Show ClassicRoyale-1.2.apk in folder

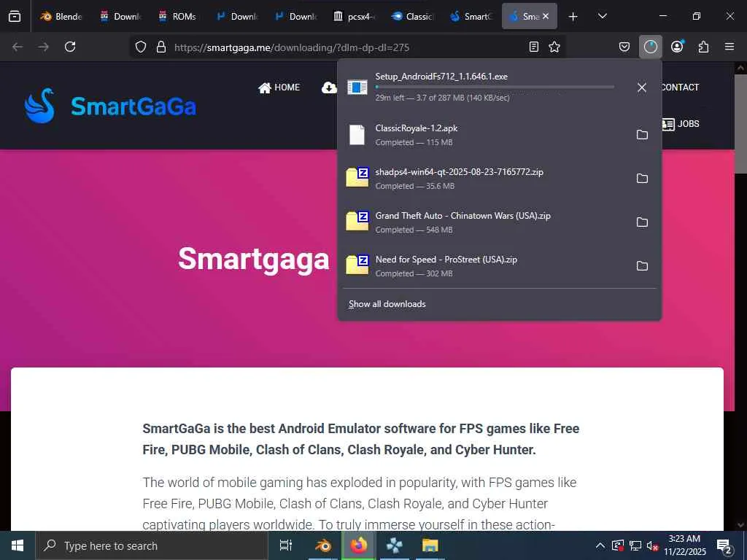tap(642, 135)
